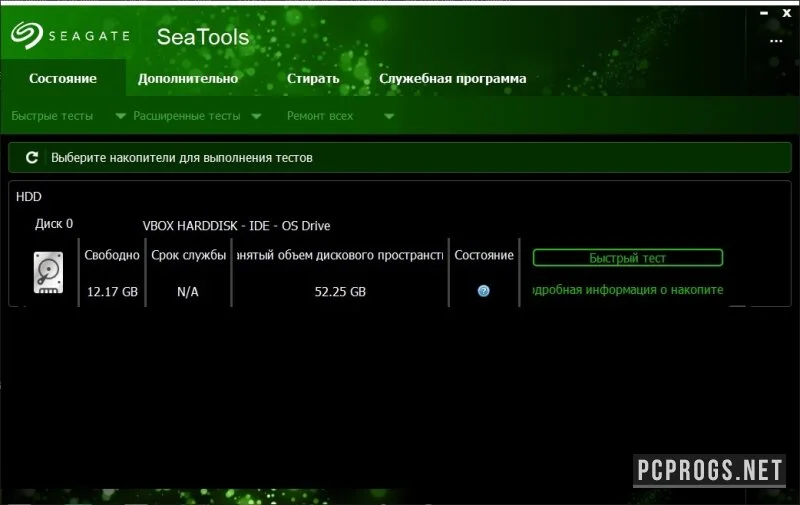800x505 pixels.
Task: Click the Диск 0 label
Action: (54, 224)
